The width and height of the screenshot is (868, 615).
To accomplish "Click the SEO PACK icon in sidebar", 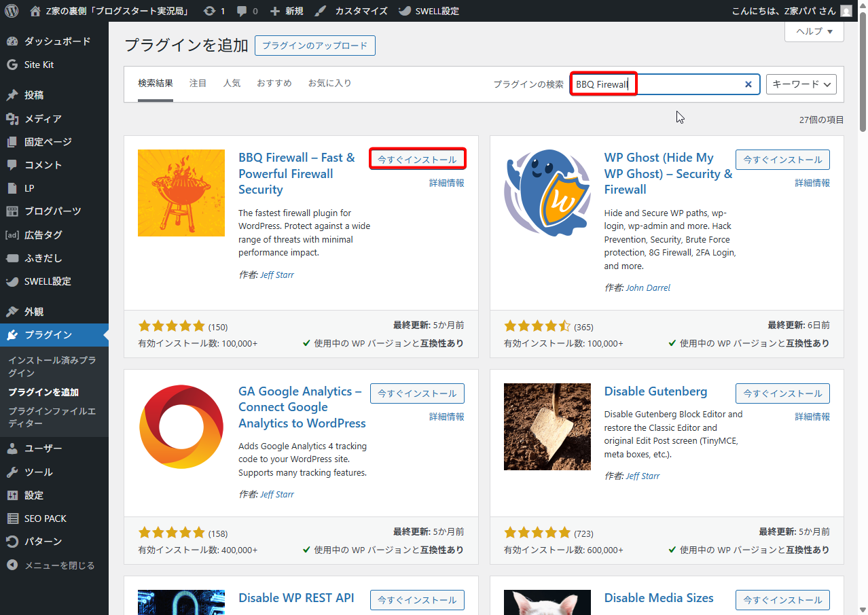I will 12,519.
